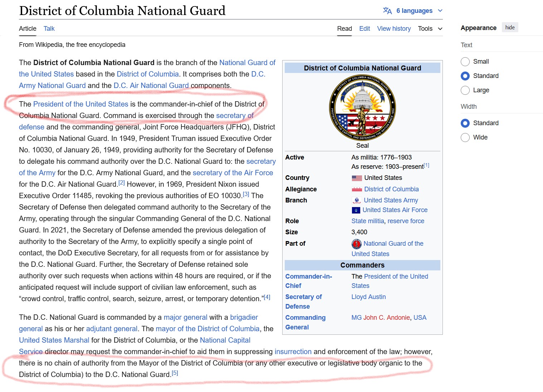
Task: Follow the insurrection link
Action: pyautogui.click(x=293, y=352)
